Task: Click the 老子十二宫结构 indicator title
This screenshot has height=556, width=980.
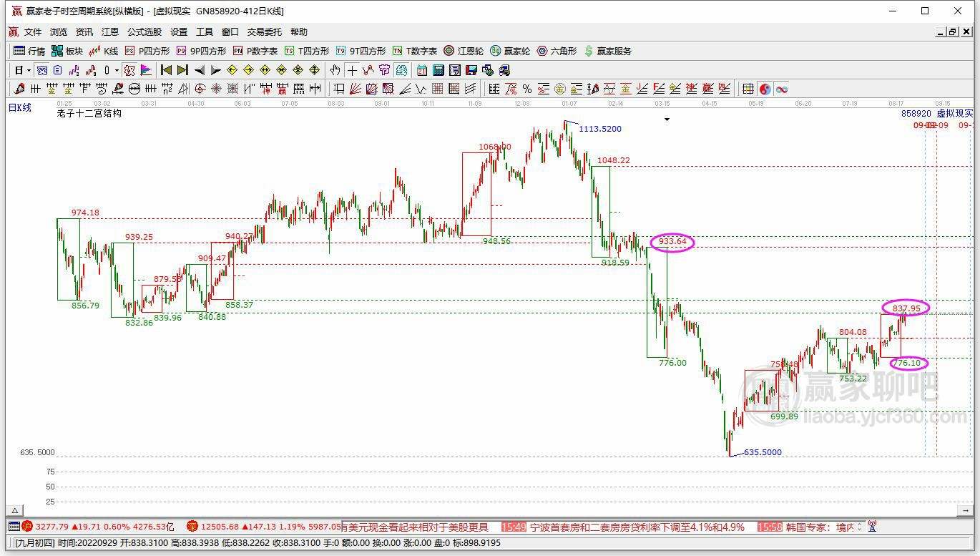Action: point(89,113)
